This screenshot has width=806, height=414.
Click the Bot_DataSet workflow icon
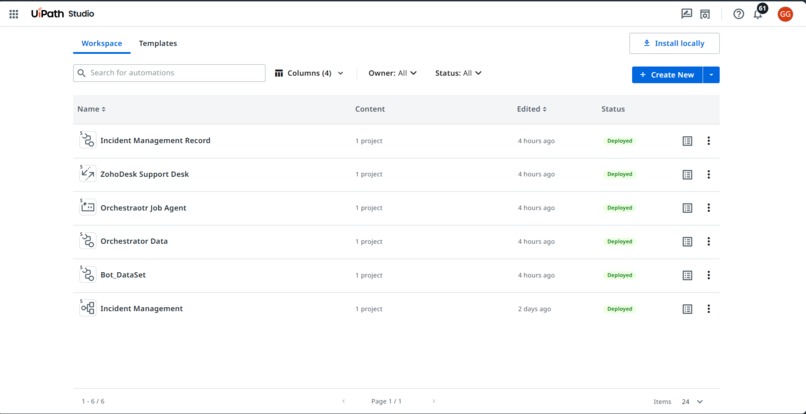(x=88, y=275)
